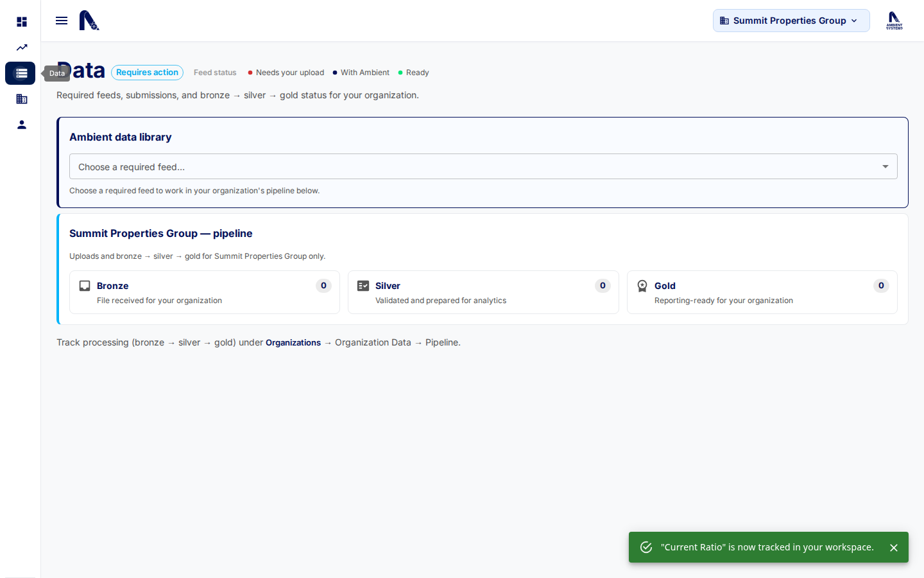
Task: Open the Summit Properties Group organization switcher
Action: (791, 21)
